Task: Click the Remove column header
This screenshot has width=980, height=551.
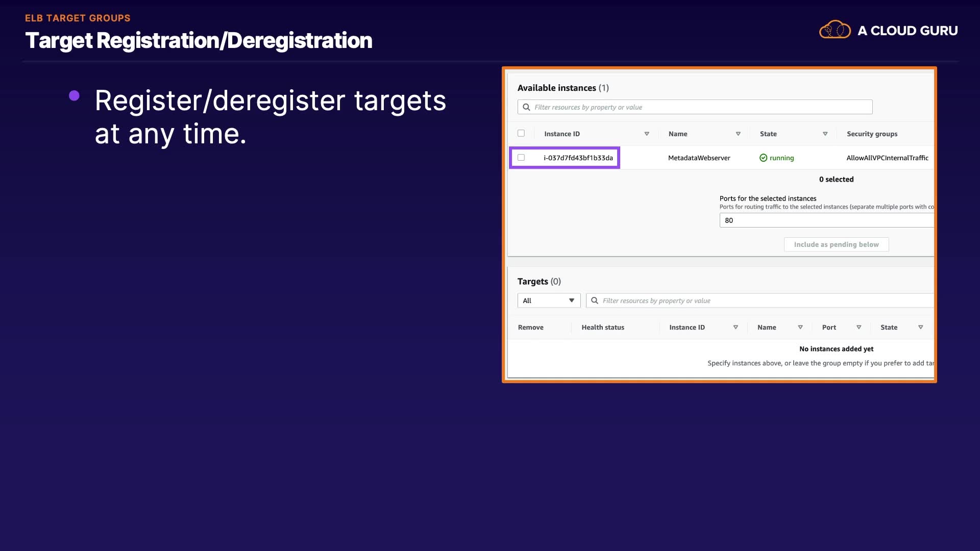Action: coord(530,328)
